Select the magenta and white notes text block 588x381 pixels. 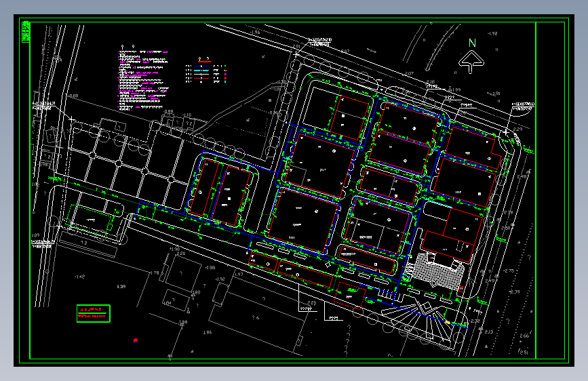[x=143, y=80]
